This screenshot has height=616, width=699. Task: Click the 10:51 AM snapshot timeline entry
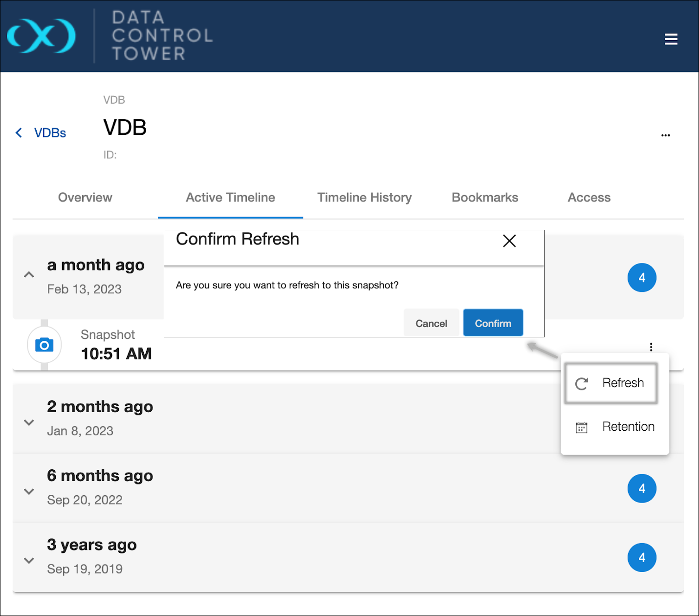click(116, 353)
